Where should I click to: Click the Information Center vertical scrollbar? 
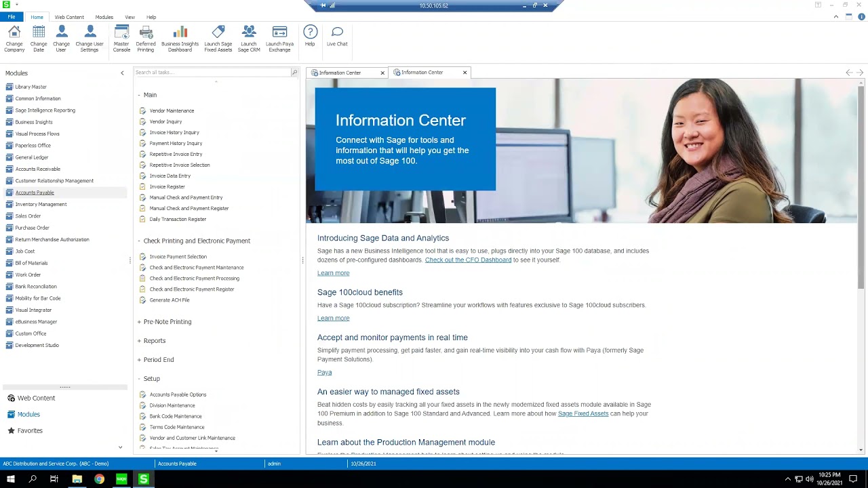tap(861, 186)
